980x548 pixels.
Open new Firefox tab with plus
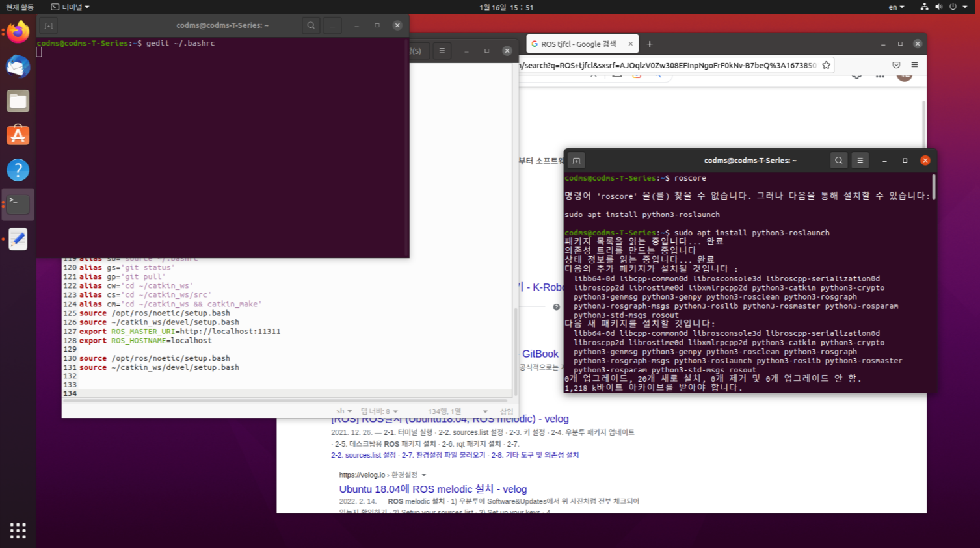pyautogui.click(x=650, y=44)
